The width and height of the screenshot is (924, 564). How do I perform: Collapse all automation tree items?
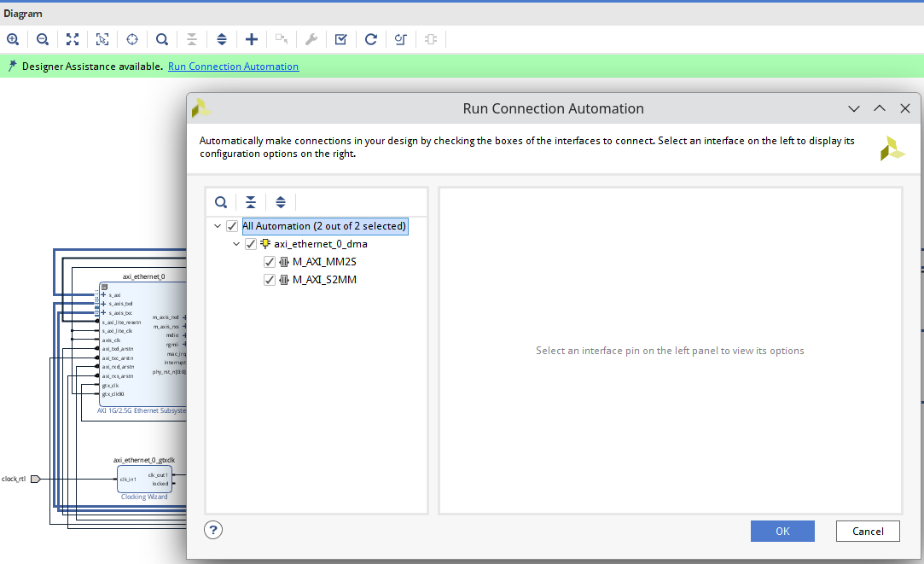[251, 202]
